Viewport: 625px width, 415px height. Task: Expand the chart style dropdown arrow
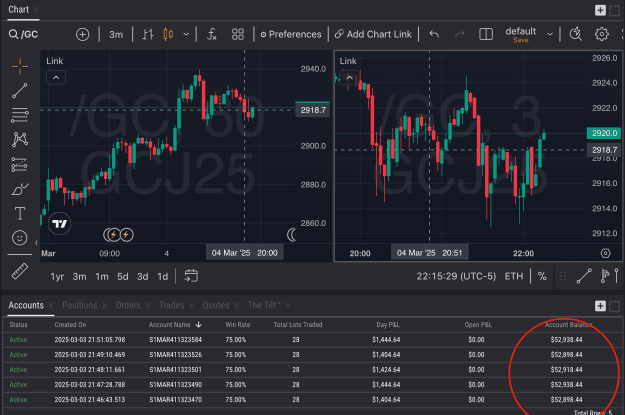coord(186,34)
